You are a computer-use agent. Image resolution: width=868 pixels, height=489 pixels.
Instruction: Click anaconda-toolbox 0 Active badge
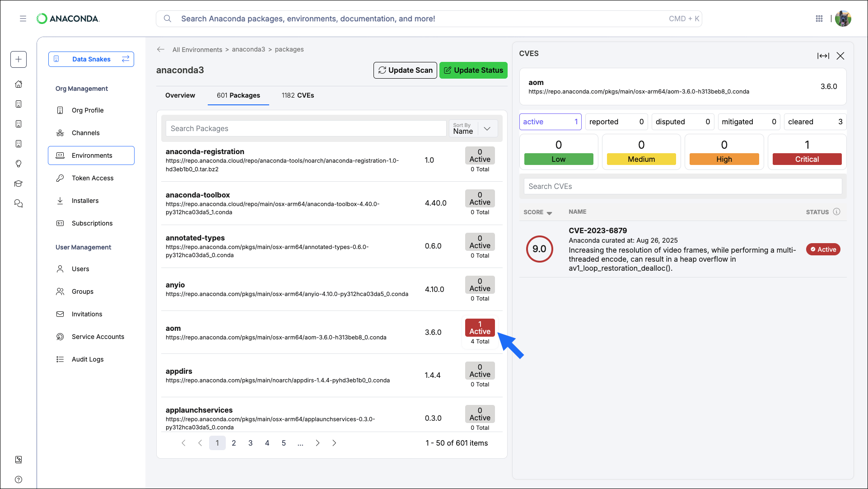(x=480, y=198)
